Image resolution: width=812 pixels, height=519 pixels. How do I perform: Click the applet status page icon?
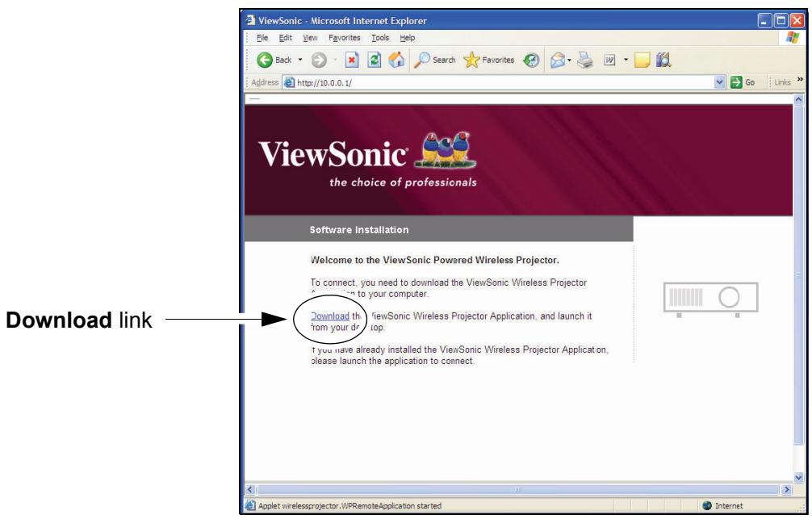pyautogui.click(x=250, y=505)
